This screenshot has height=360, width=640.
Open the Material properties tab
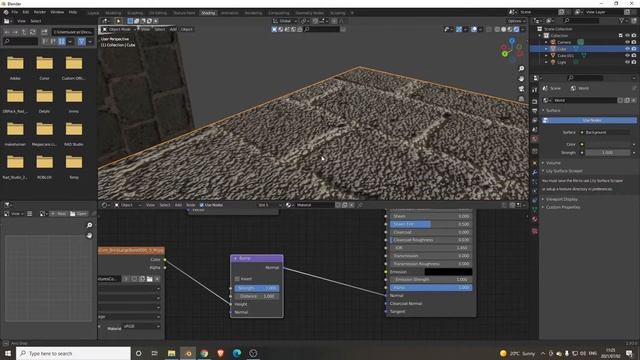click(x=535, y=219)
